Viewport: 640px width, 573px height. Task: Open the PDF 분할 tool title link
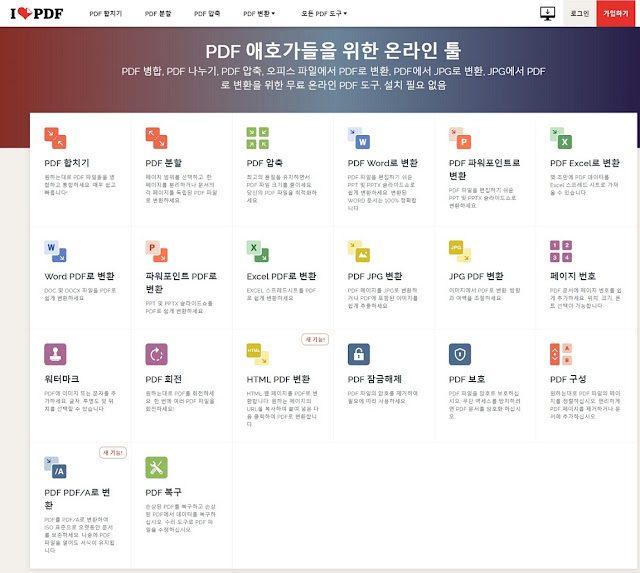[164, 163]
